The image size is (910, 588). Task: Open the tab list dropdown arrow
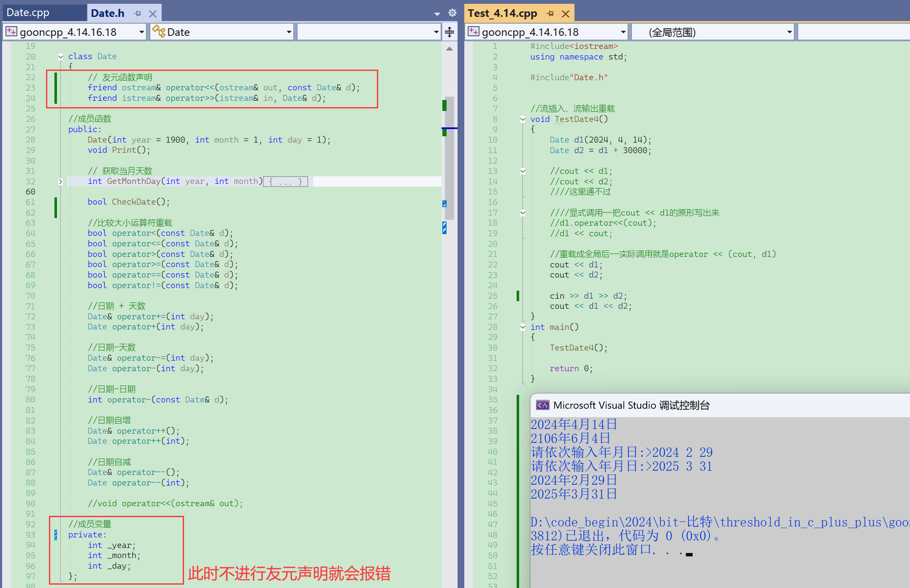pyautogui.click(x=437, y=14)
